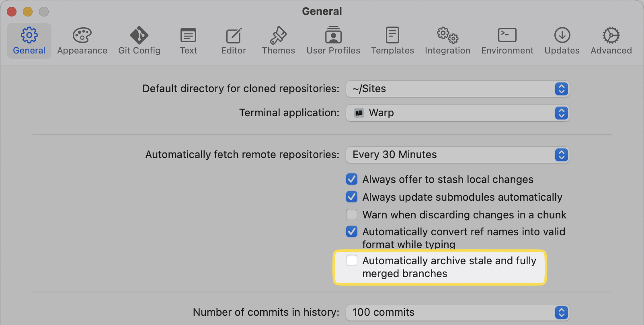Open Terminal application Warp dropdown

[x=457, y=113]
